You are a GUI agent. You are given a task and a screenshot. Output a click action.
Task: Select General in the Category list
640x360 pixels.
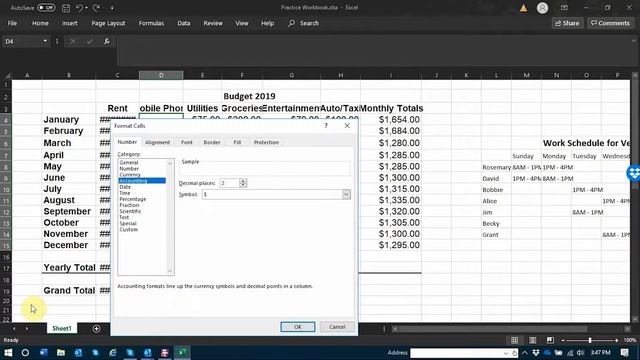click(129, 162)
